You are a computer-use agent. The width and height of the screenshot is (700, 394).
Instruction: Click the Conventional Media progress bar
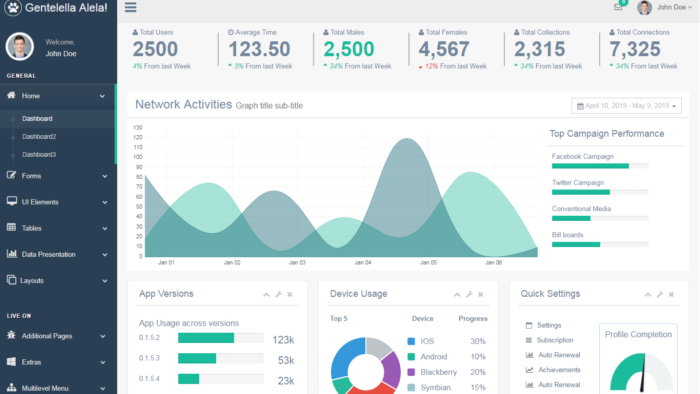[x=600, y=218]
